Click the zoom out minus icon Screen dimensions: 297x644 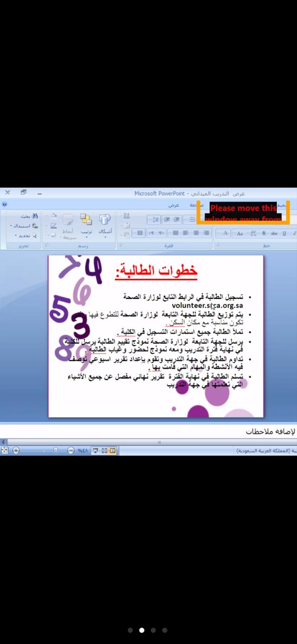(71, 451)
